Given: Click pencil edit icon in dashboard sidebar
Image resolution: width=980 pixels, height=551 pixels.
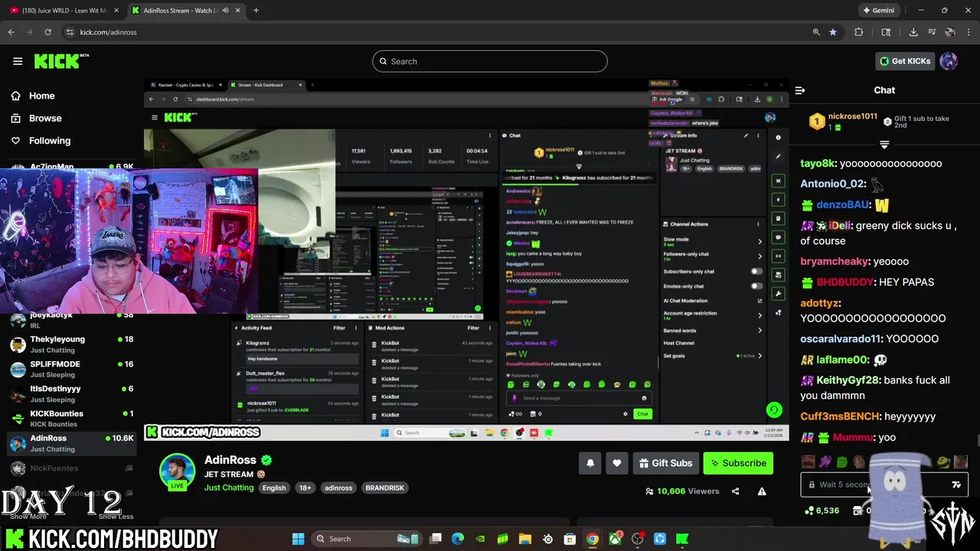Looking at the screenshot, I should pos(778,156).
